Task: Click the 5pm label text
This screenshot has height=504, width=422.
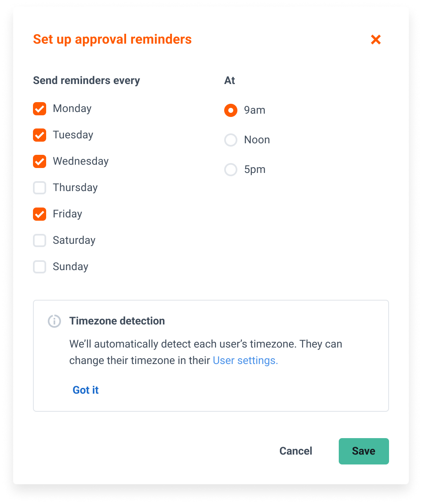Action: click(255, 170)
